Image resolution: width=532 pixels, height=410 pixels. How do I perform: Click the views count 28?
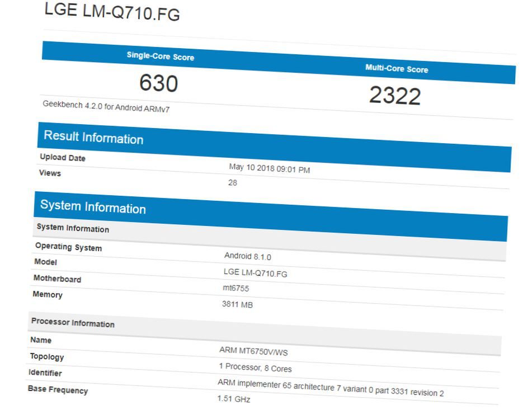point(232,183)
